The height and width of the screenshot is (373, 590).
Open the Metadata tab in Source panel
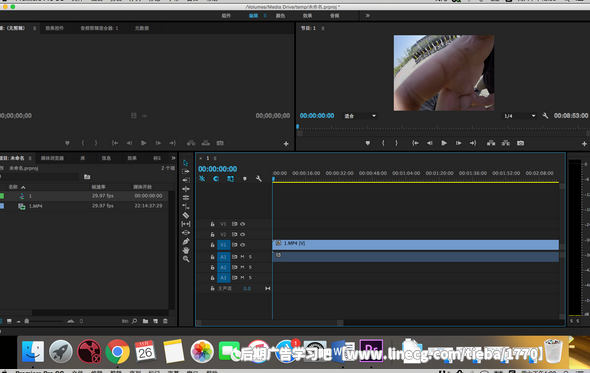(142, 28)
